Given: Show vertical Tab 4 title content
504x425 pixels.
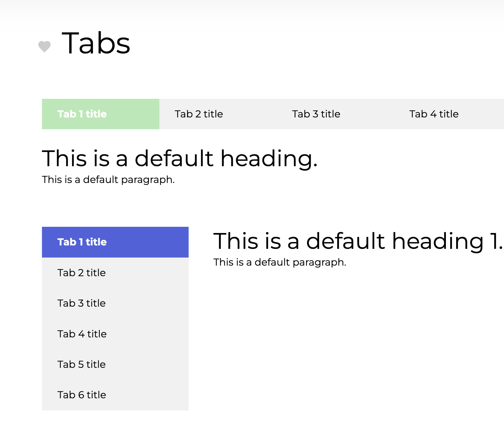Looking at the screenshot, I should click(x=115, y=334).
